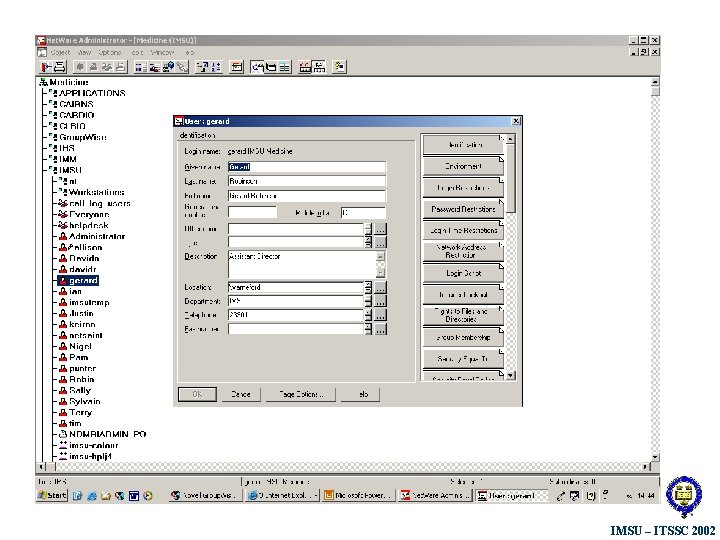The width and height of the screenshot is (720, 540).
Task: Click the printer toolbar icon
Action: coord(60,67)
